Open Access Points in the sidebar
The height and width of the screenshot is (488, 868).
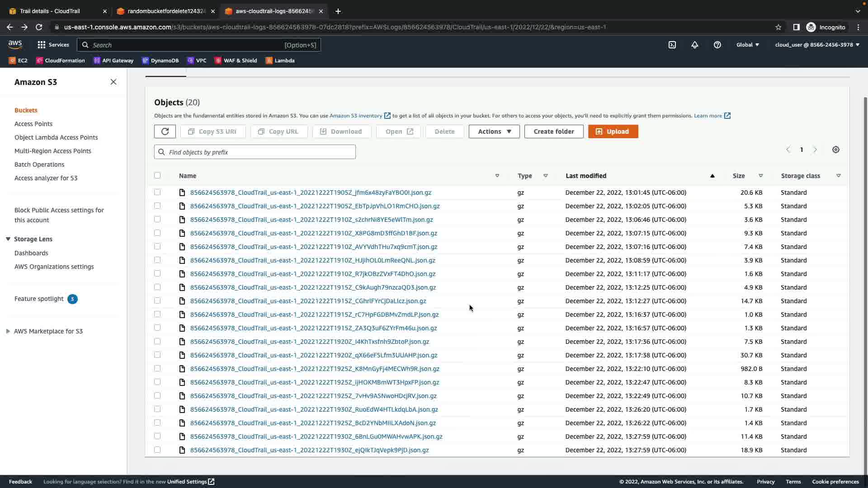[33, 124]
